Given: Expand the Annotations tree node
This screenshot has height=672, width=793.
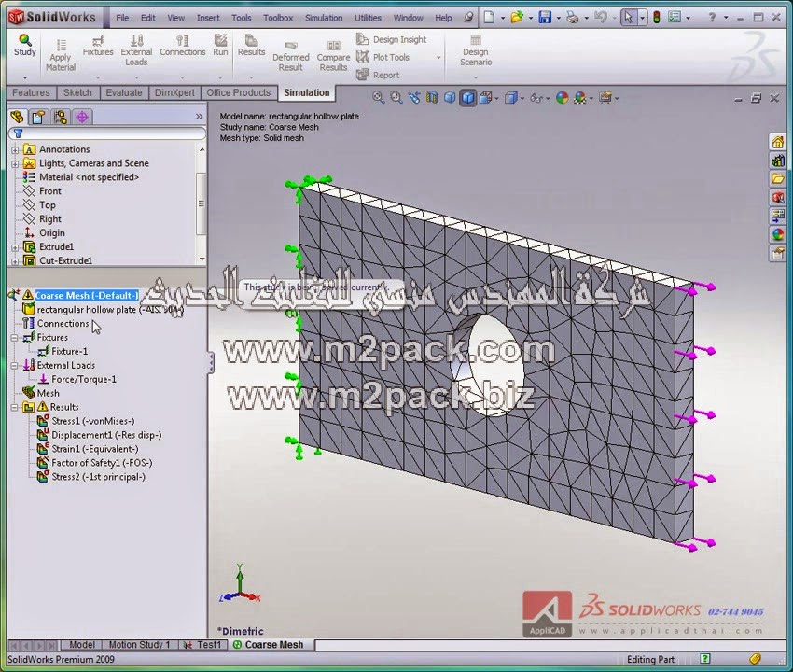Looking at the screenshot, I should click(x=15, y=149).
